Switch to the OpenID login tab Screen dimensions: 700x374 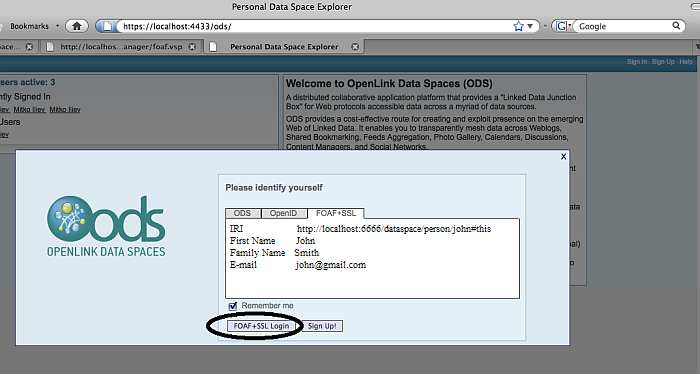[x=283, y=213]
